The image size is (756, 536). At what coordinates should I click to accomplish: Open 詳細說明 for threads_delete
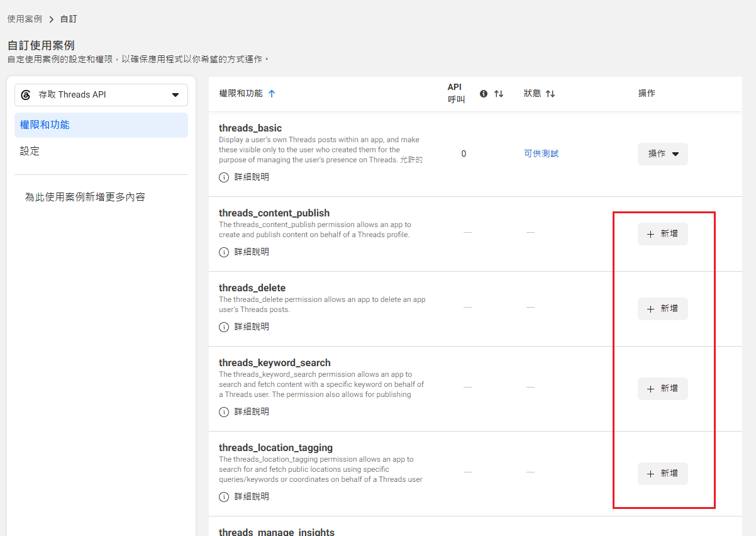click(244, 327)
